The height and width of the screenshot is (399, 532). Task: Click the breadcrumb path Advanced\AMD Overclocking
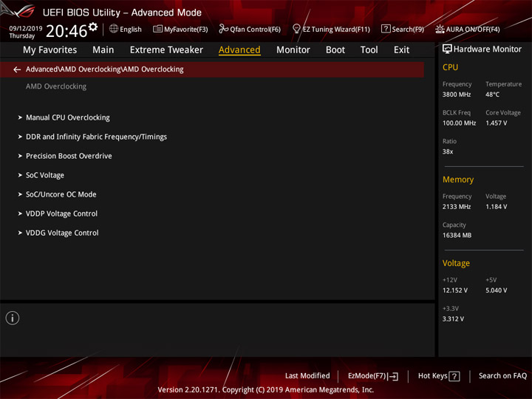point(104,69)
